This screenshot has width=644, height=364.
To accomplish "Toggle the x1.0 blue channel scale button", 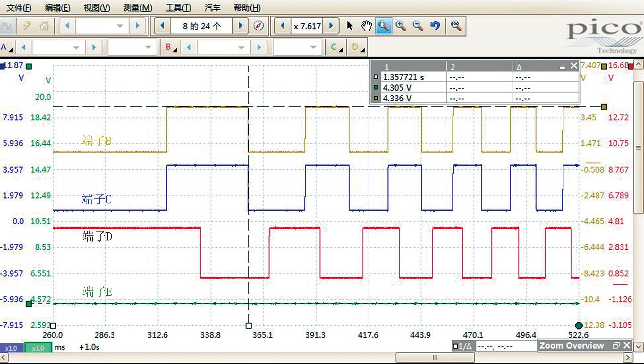I will 11,348.
